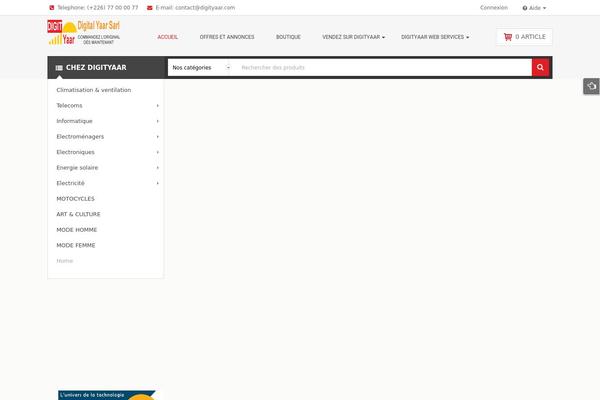Select the Electroniques category label
This screenshot has height=400, width=600.
(75, 152)
